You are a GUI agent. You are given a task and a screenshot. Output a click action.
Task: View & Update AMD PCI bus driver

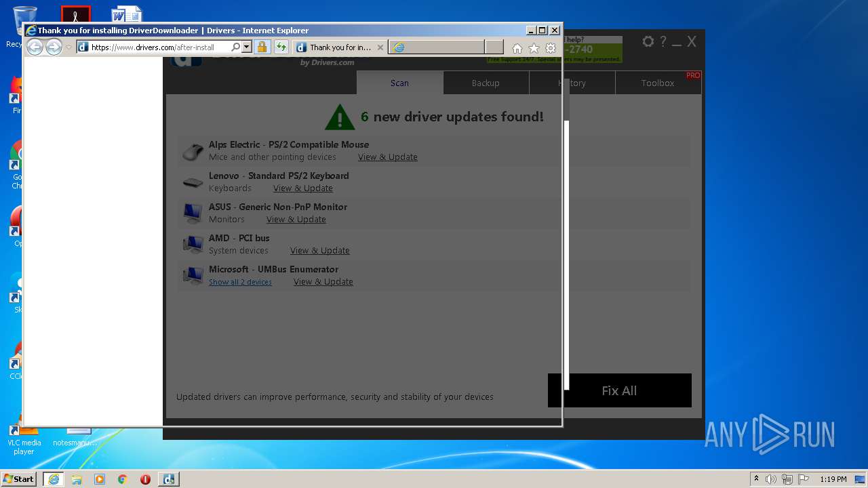[x=320, y=251]
